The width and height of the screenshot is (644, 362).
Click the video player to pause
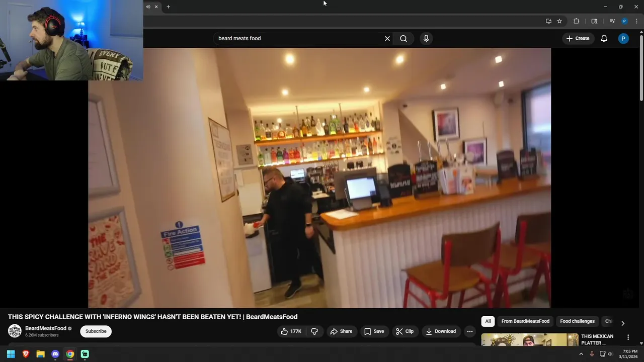coord(319,178)
